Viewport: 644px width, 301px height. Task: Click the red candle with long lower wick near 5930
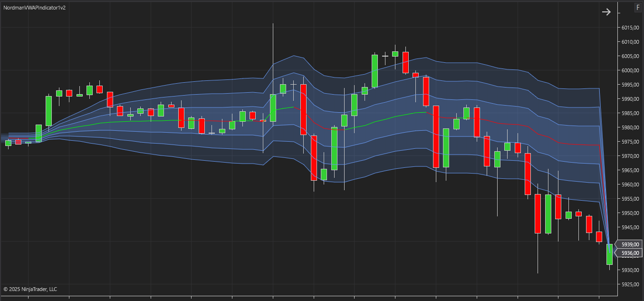tap(538, 214)
